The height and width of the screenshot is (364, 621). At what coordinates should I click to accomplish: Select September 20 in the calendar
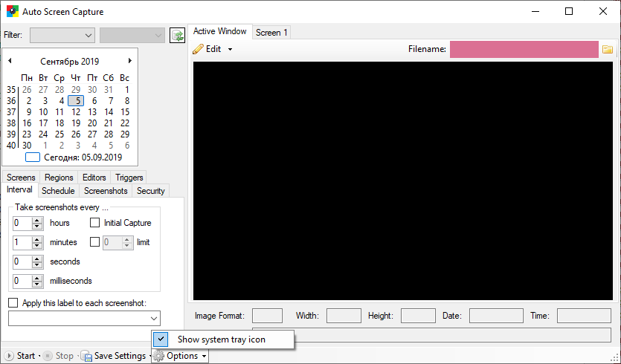[x=92, y=123]
